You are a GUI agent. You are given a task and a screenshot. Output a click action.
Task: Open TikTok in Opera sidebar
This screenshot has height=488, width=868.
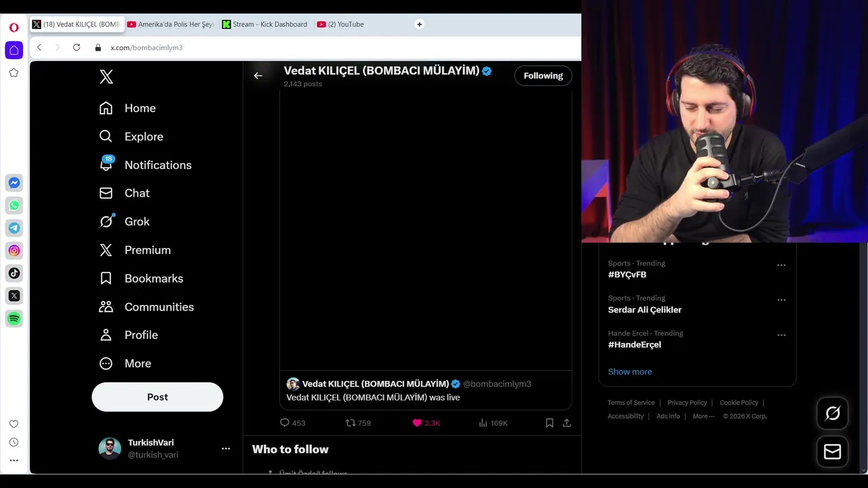point(14,273)
